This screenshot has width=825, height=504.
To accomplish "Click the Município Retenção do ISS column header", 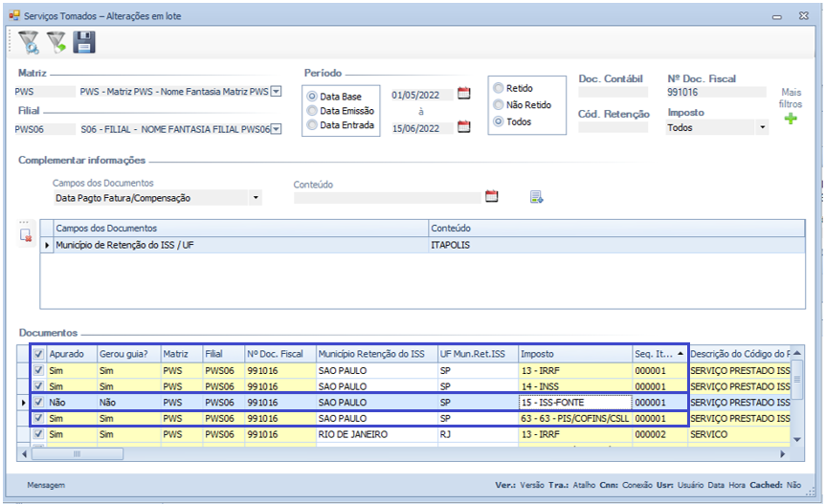I will (375, 353).
